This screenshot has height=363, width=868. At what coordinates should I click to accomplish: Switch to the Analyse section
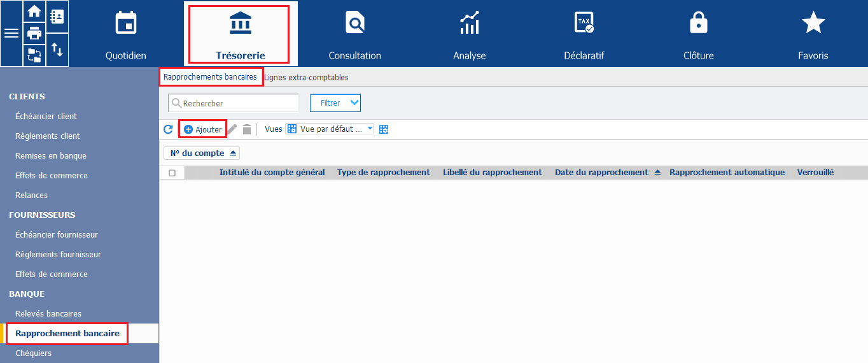click(x=470, y=35)
